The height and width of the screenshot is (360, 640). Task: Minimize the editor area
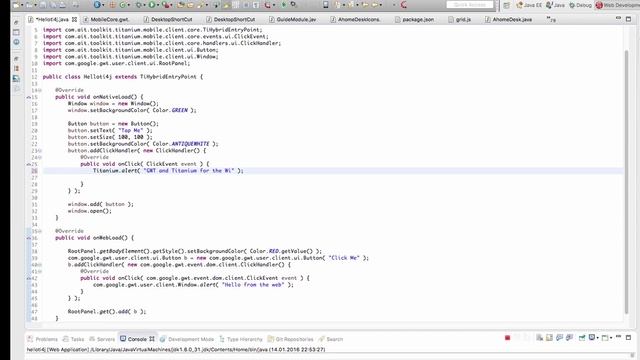point(618,18)
